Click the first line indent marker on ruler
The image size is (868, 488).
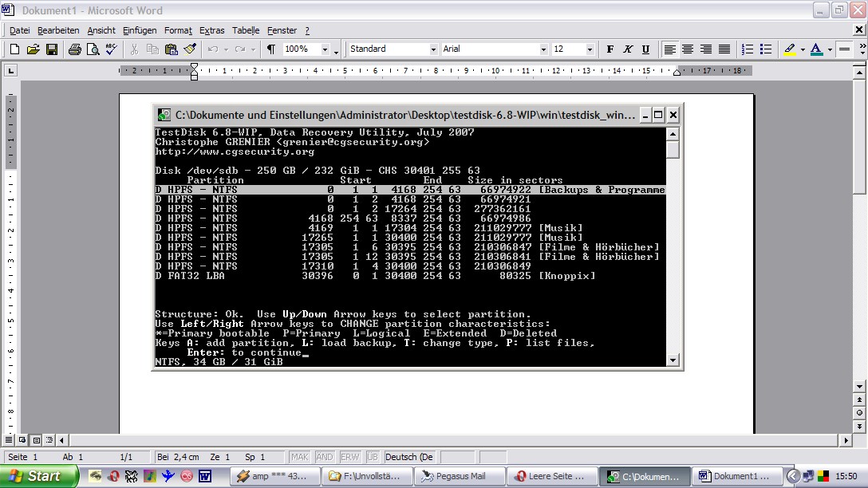click(x=194, y=67)
